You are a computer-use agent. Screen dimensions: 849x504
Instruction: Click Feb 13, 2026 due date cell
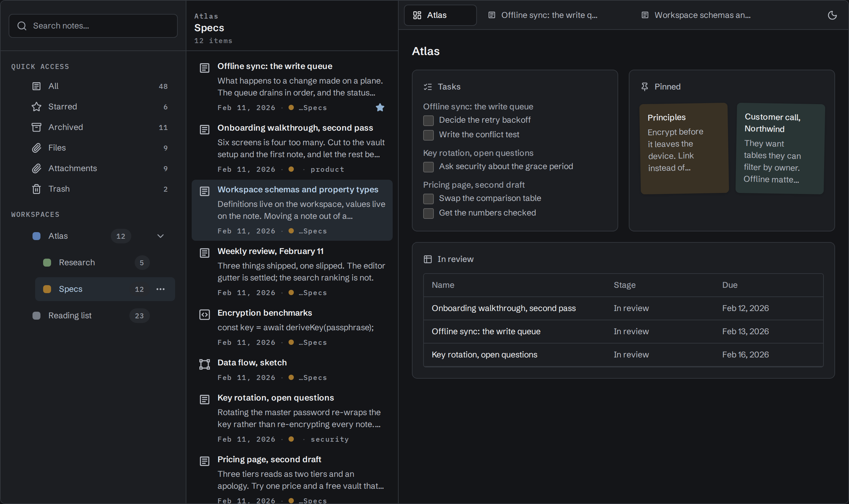click(x=745, y=332)
